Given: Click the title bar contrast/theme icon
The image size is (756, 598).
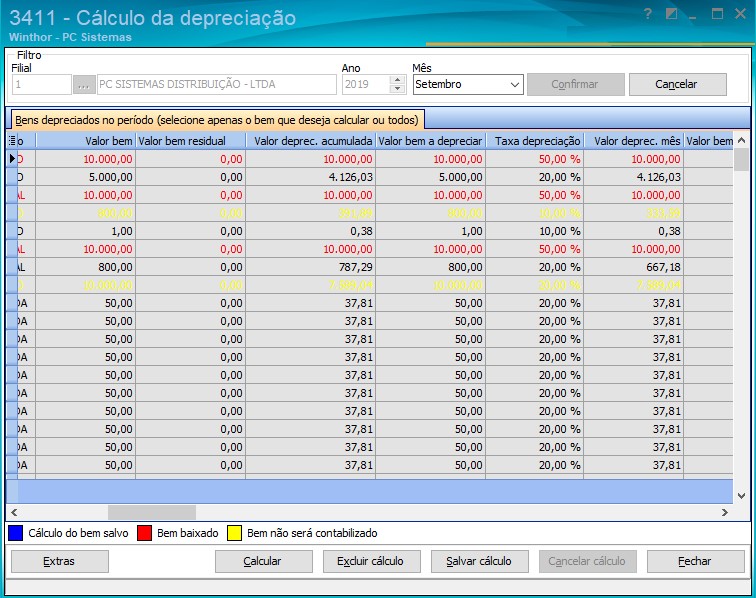Looking at the screenshot, I should click(671, 14).
